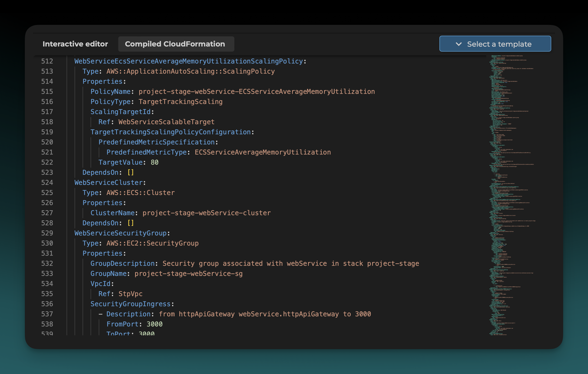Viewport: 588px width, 374px height.
Task: Click the Properties key on line 514
Action: click(x=103, y=81)
